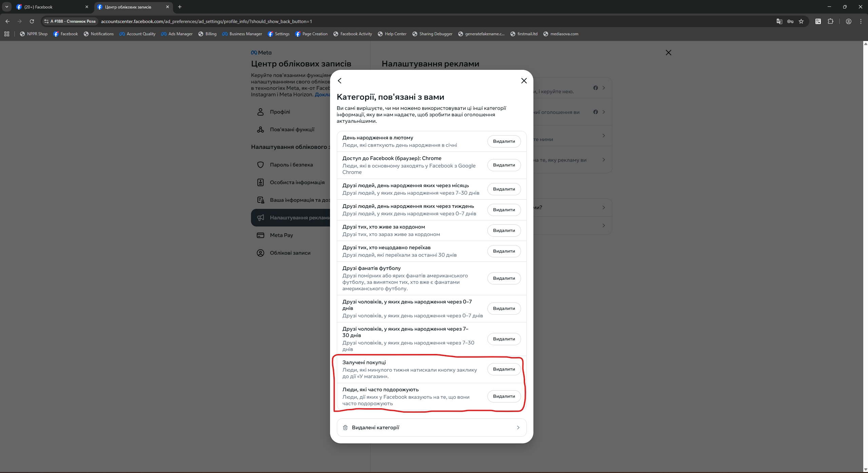Viewport: 868px width, 473px height.
Task: Remove the Залучені покупці category
Action: 504,369
